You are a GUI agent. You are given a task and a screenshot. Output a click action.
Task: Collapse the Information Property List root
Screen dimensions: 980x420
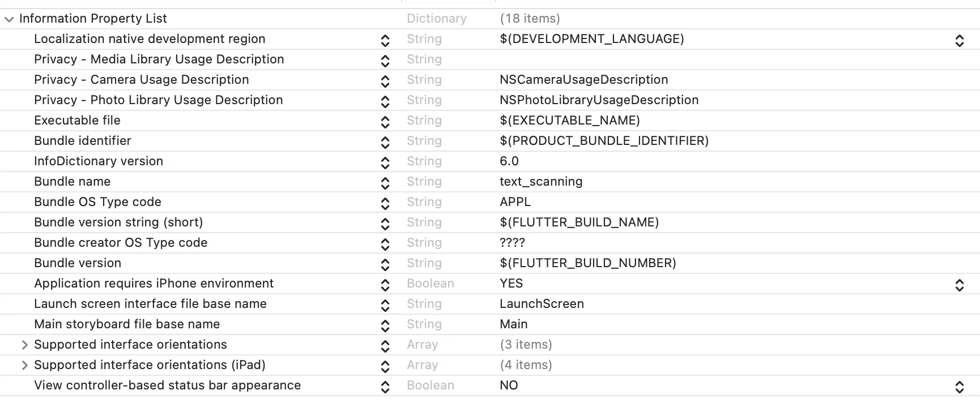coord(8,19)
